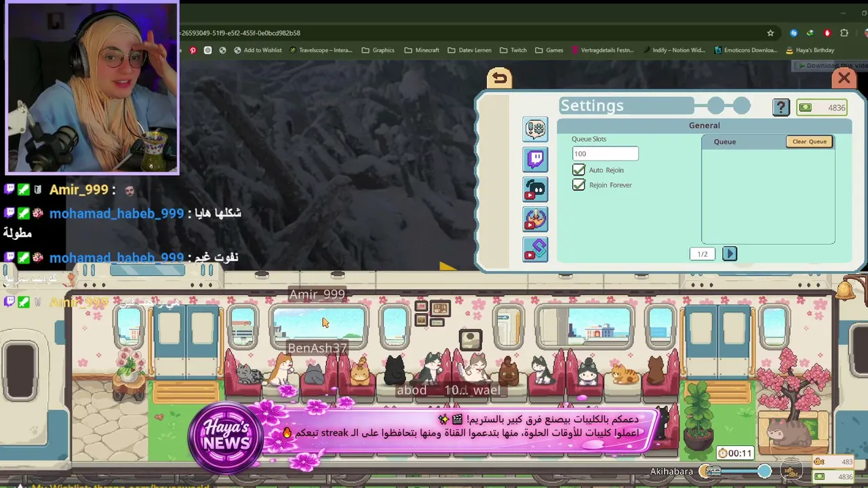This screenshot has width=868, height=488.
Task: Select the chat settings gear sidebar icon
Action: (x=535, y=129)
